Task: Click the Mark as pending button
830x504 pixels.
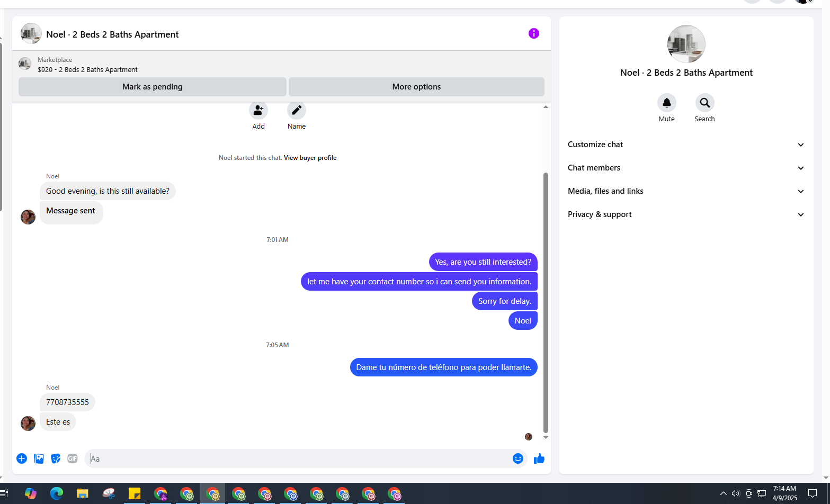Action: coord(153,87)
